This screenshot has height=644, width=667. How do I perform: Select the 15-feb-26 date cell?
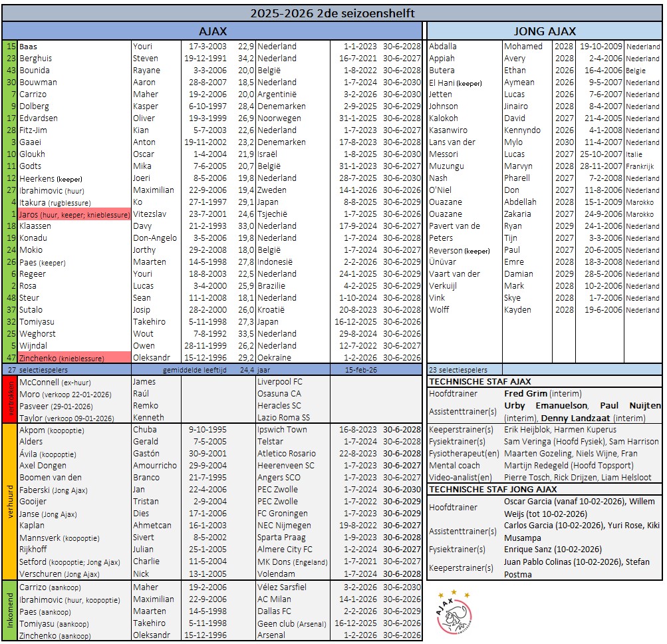[362, 369]
